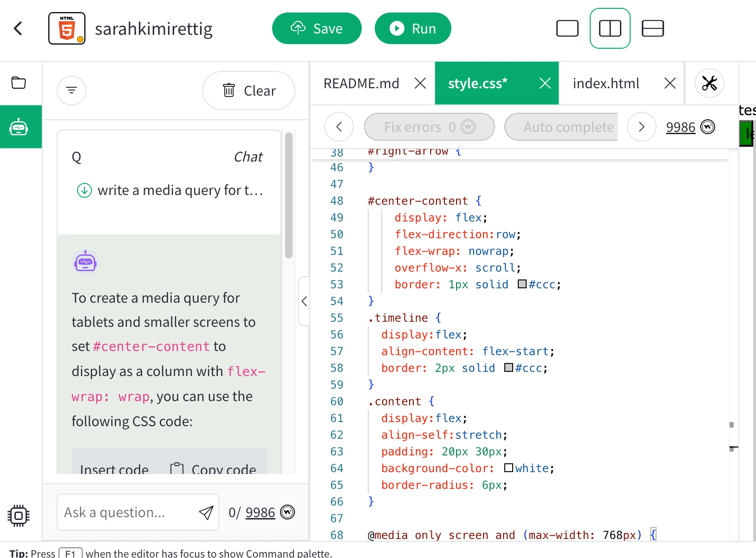Screen dimensions: 756x558
Task: Click 'align-self:stretch;' on line 62
Action: [x=444, y=435]
